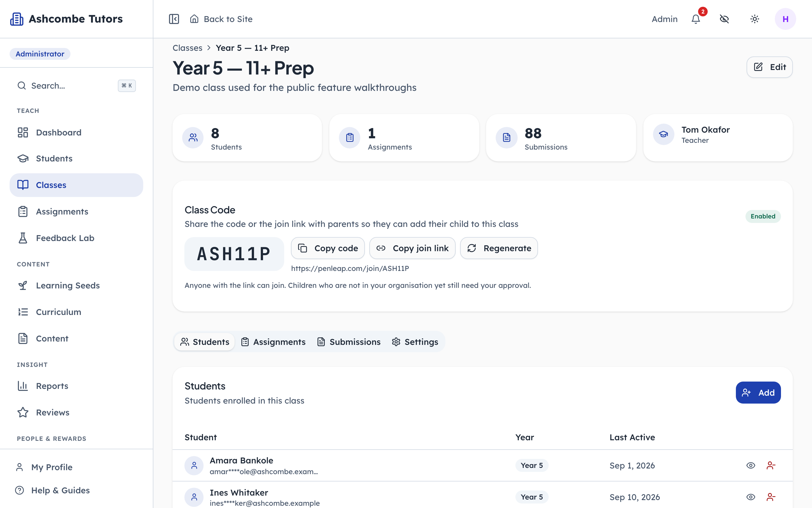Click the Administrator role badge
This screenshot has height=508, width=812.
(x=40, y=54)
